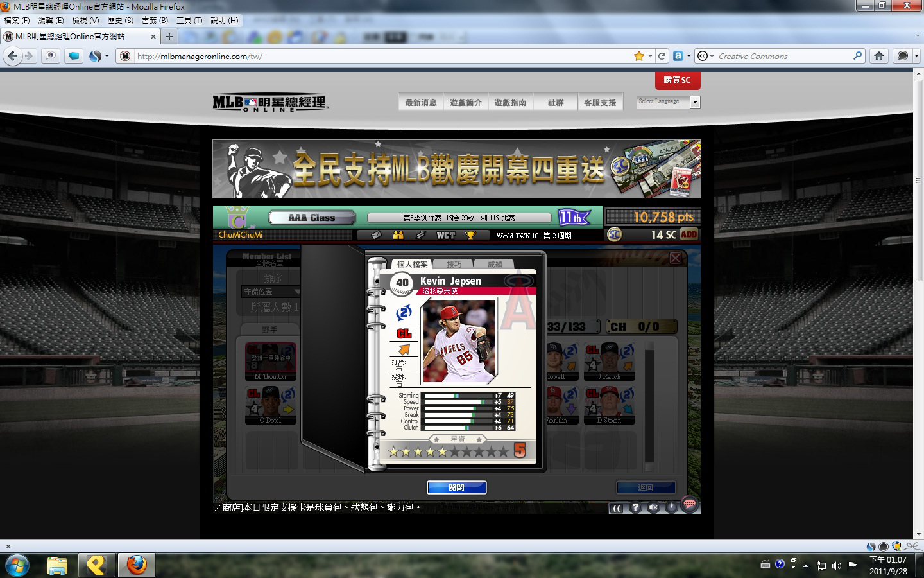
Task: Click the Firefox forward arrow
Action: point(29,57)
